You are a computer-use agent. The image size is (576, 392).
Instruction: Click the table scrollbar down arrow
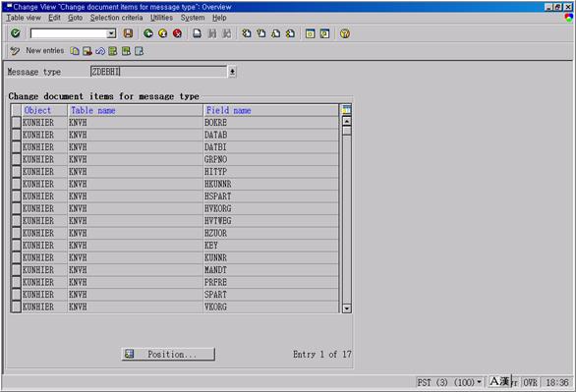346,308
